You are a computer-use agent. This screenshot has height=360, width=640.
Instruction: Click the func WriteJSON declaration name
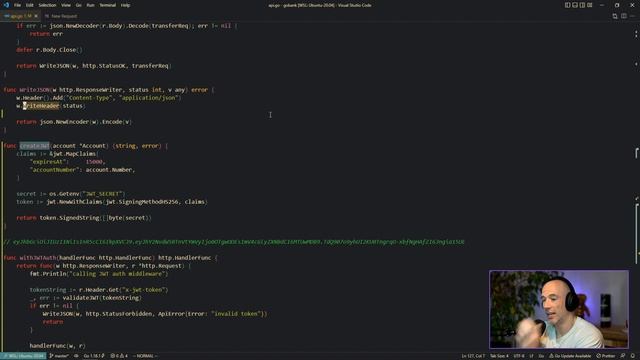coord(35,90)
